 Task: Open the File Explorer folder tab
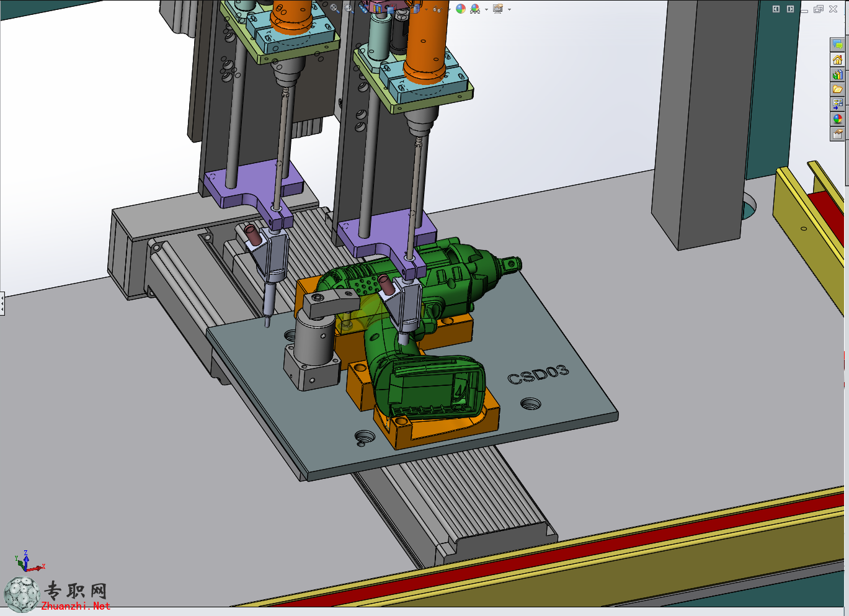coord(837,89)
